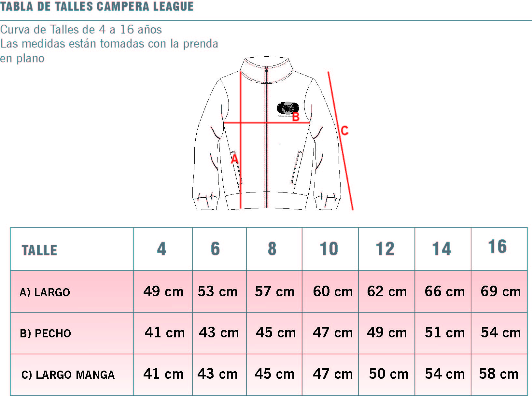Click the Sports Club logo on jacket

pos(287,108)
